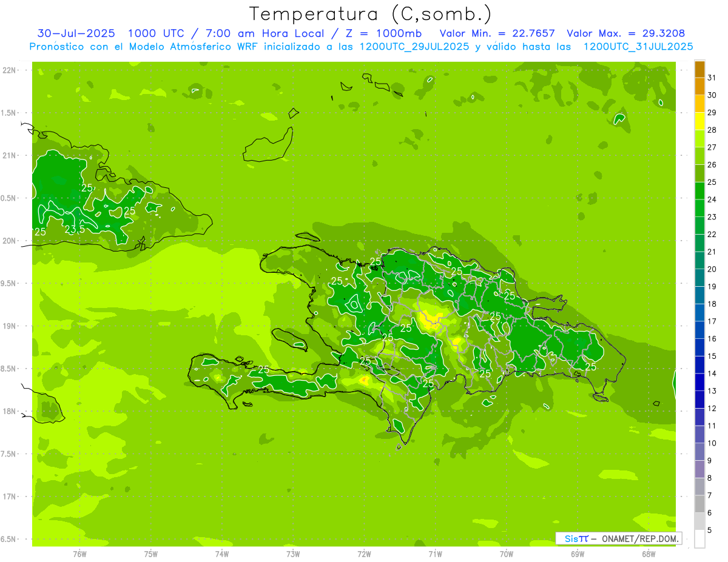
Task: Click the "21N" latitude axis label
Action: [9, 155]
